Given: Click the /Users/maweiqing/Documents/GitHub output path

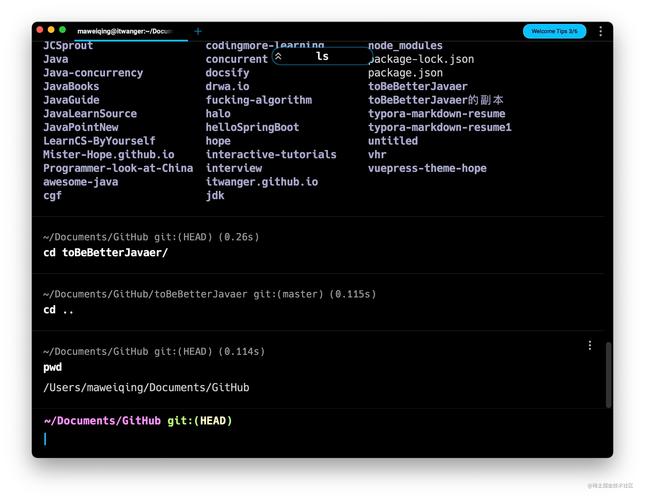Looking at the screenshot, I should 146,387.
